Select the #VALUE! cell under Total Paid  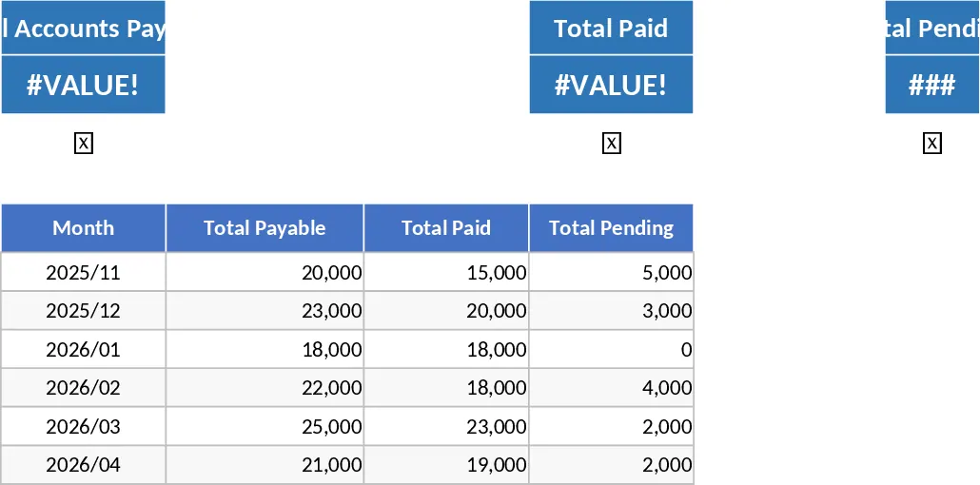pos(611,85)
